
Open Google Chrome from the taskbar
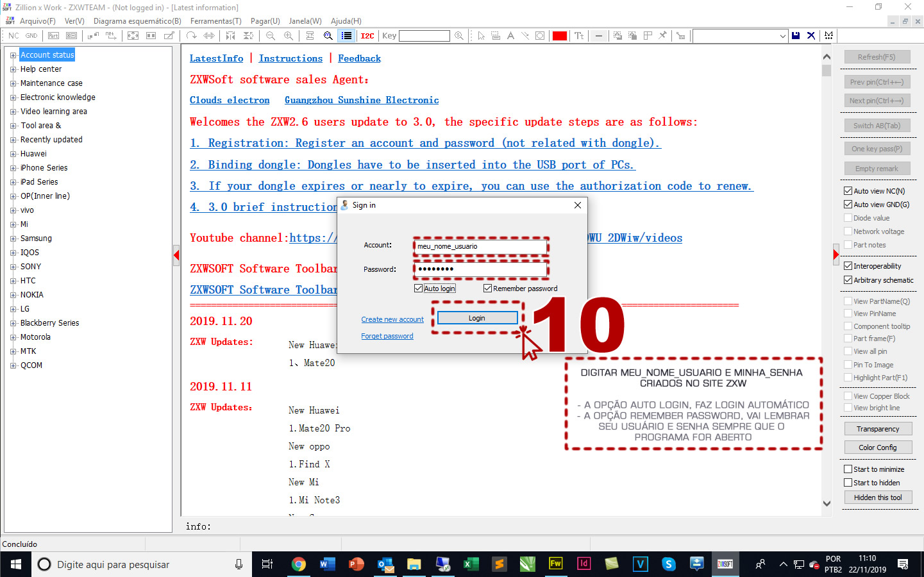point(298,564)
